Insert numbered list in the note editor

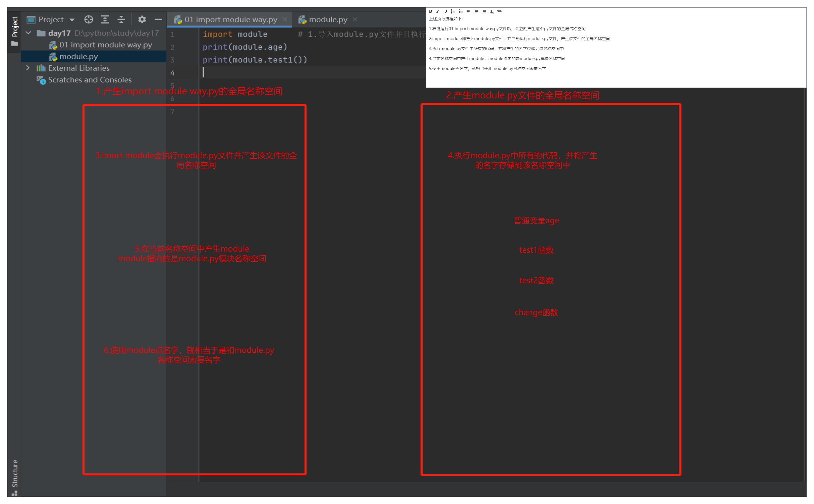[x=453, y=11]
